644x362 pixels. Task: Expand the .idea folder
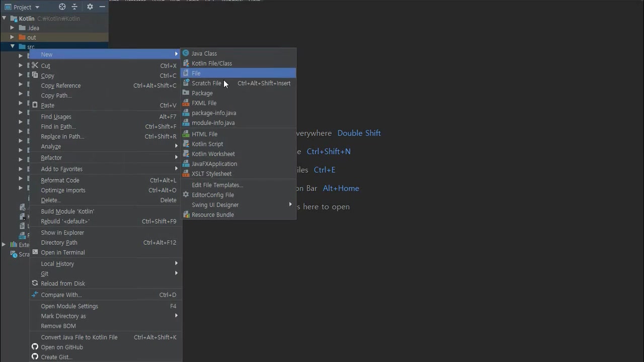point(12,28)
